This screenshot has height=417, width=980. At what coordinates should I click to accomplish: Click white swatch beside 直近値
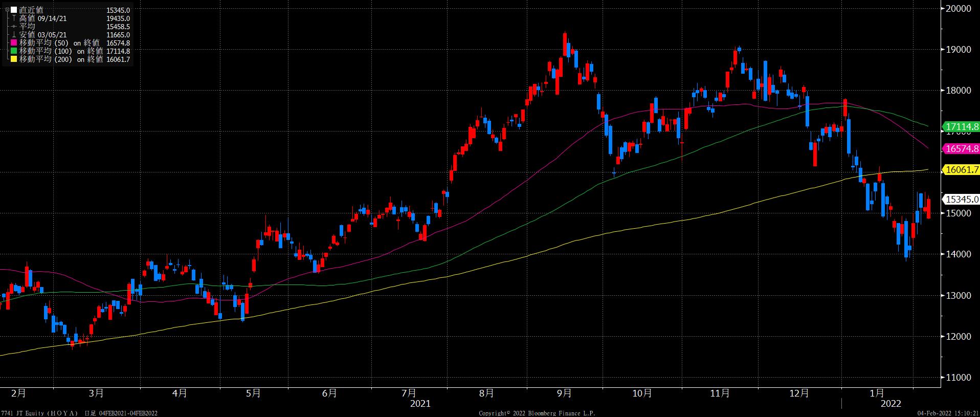[x=14, y=10]
